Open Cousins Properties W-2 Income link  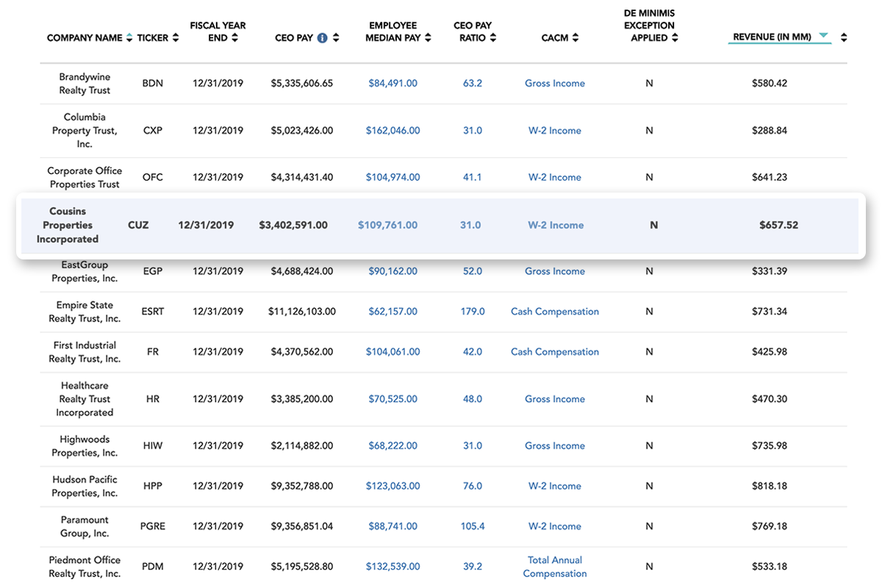(556, 225)
